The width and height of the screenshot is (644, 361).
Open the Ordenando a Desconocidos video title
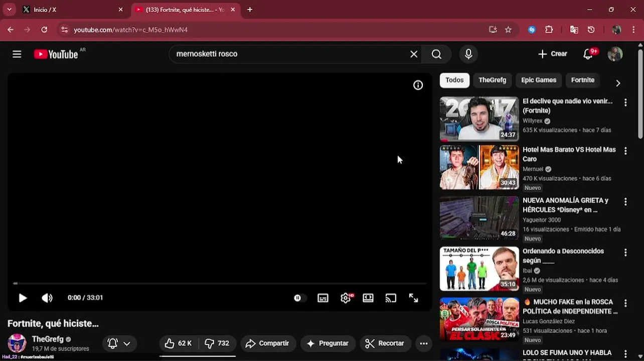click(x=563, y=256)
